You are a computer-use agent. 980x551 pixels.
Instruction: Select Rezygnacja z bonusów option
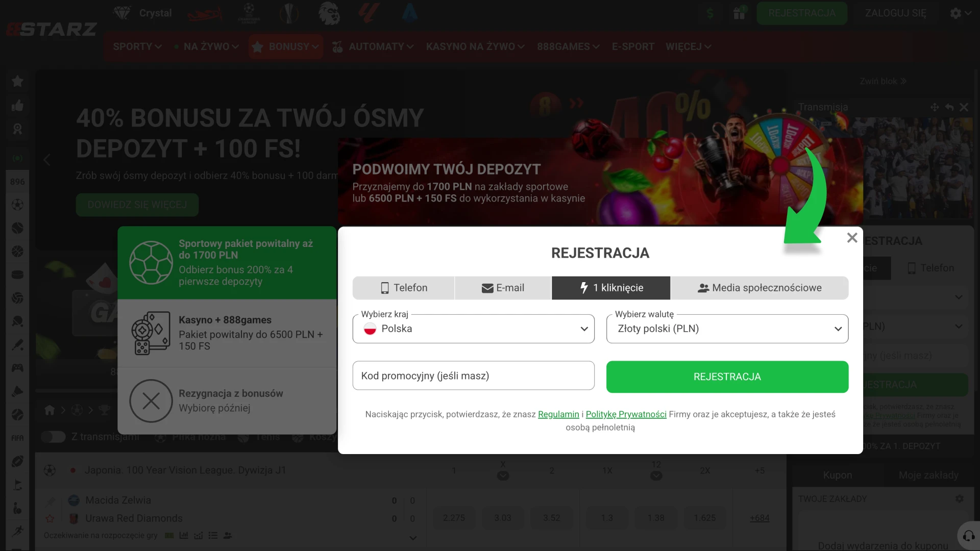pyautogui.click(x=227, y=401)
